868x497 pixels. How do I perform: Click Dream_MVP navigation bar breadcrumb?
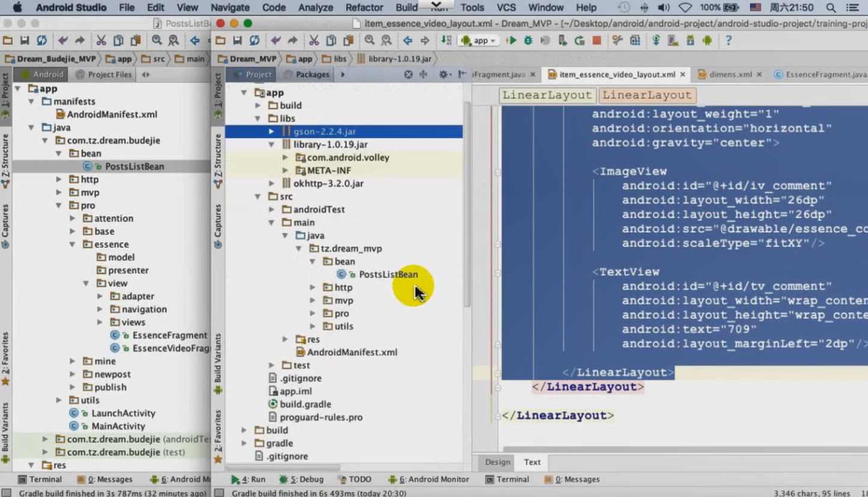tap(246, 59)
